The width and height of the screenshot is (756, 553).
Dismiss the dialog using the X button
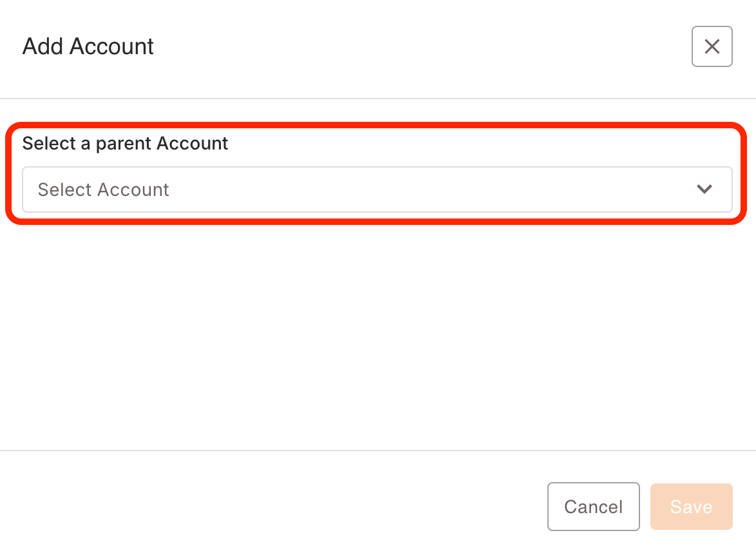[x=712, y=46]
